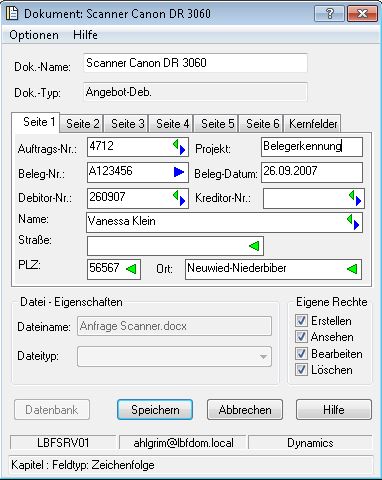Click the ahlgrim@lbfdom.local status entry
382x480 pixels.
coord(183,443)
